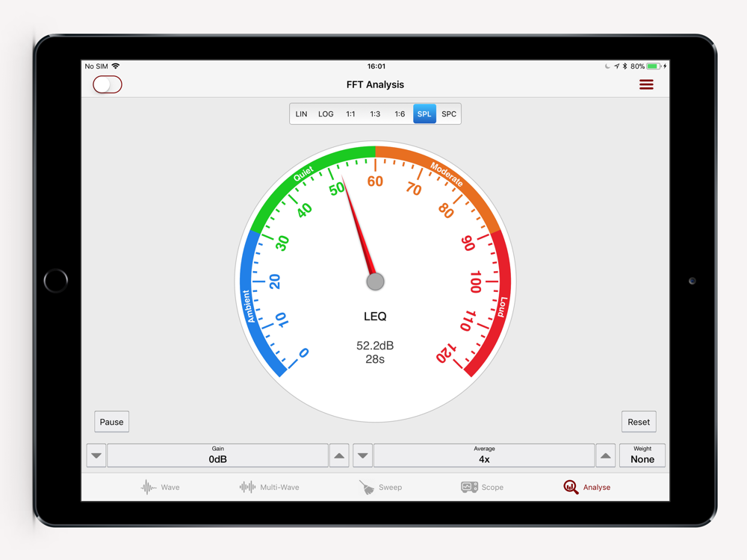Select the SPC mode
This screenshot has height=560, width=747.
point(449,113)
